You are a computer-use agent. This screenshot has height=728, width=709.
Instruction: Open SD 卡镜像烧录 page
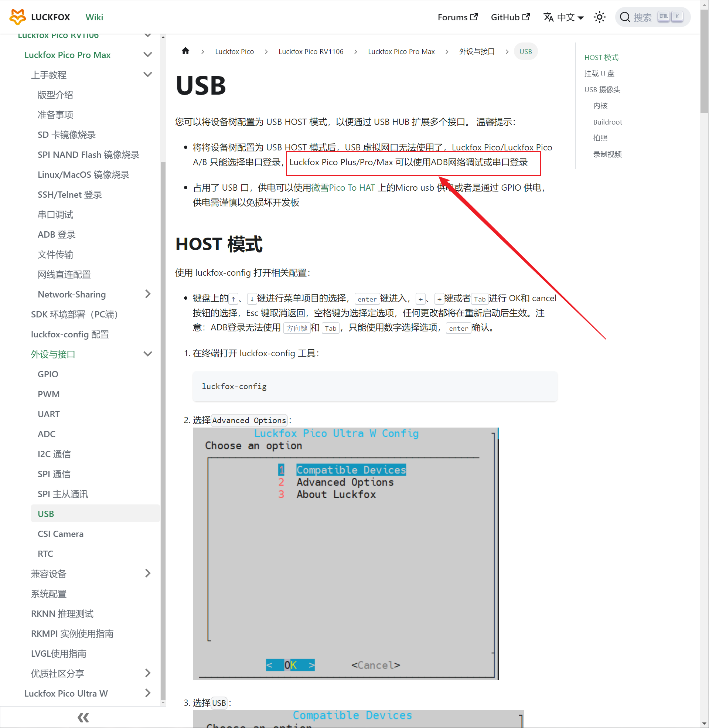[x=67, y=135]
